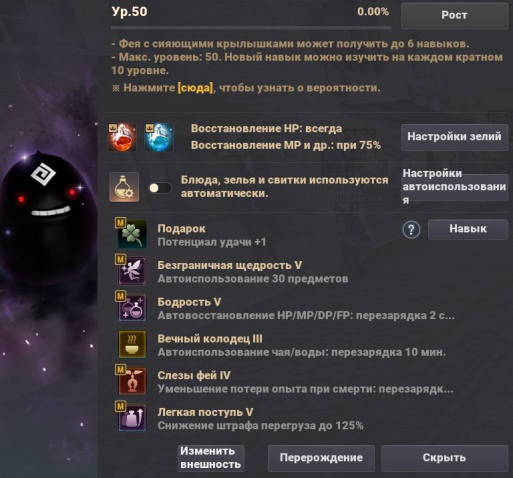Open Настройки автоиспользования

454,187
